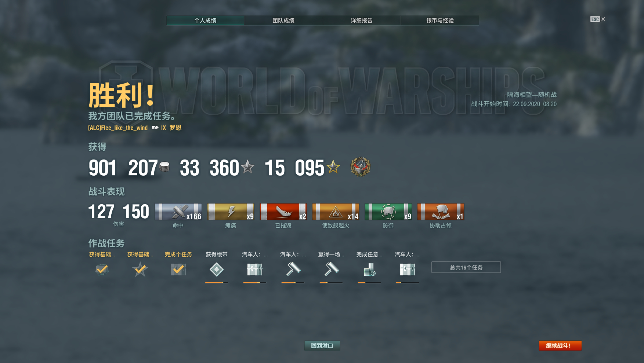
Task: Click the completed star checkmark mission
Action: click(x=140, y=270)
